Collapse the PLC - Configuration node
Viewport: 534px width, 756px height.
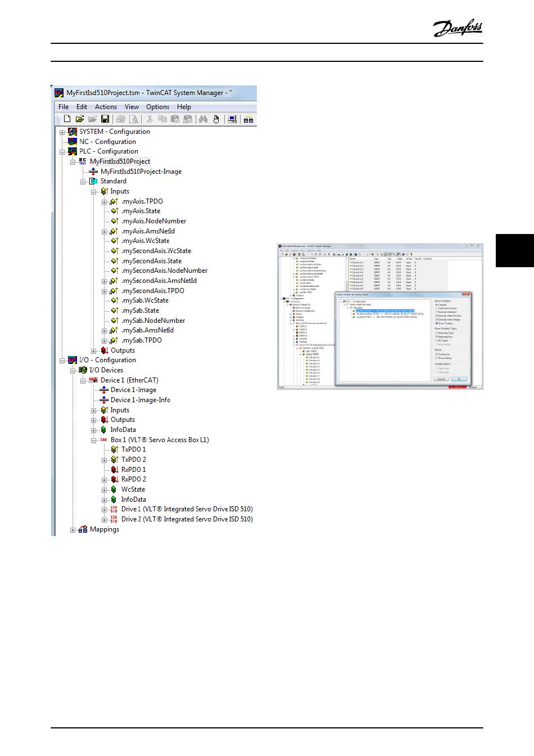tap(62, 152)
